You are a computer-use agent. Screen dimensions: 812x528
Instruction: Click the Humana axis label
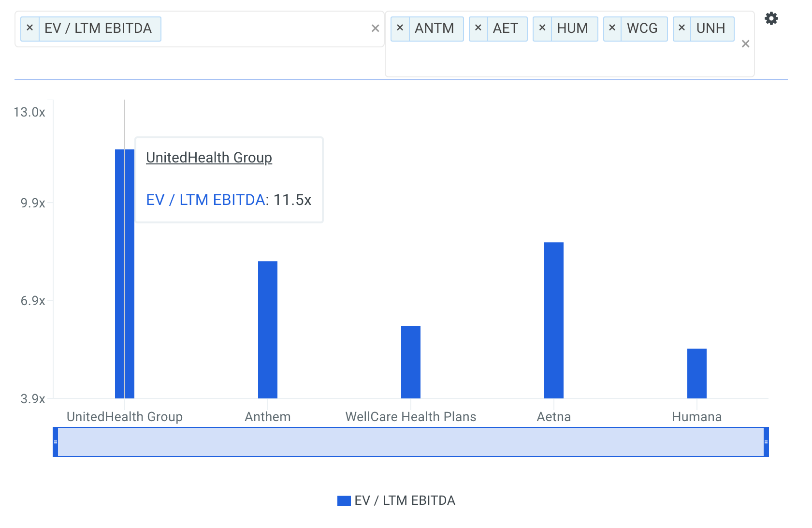697,417
